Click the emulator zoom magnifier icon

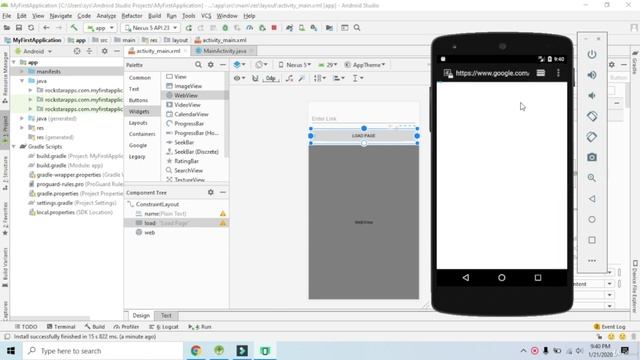pyautogui.click(x=592, y=178)
